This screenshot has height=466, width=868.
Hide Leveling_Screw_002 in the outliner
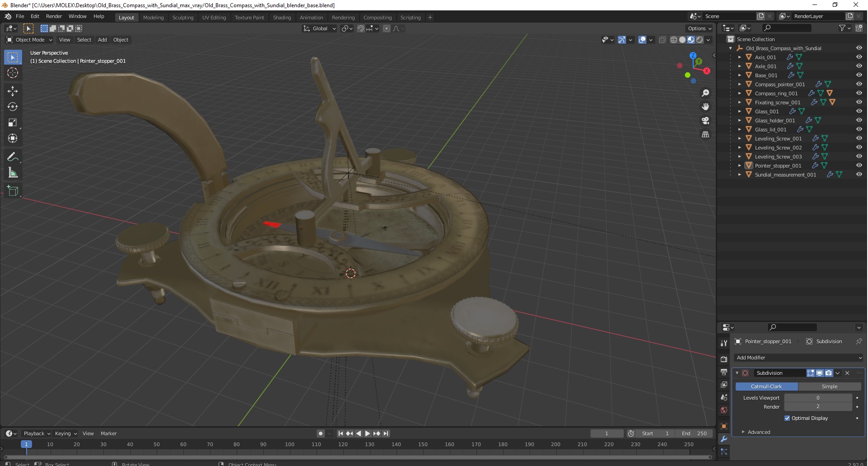859,147
